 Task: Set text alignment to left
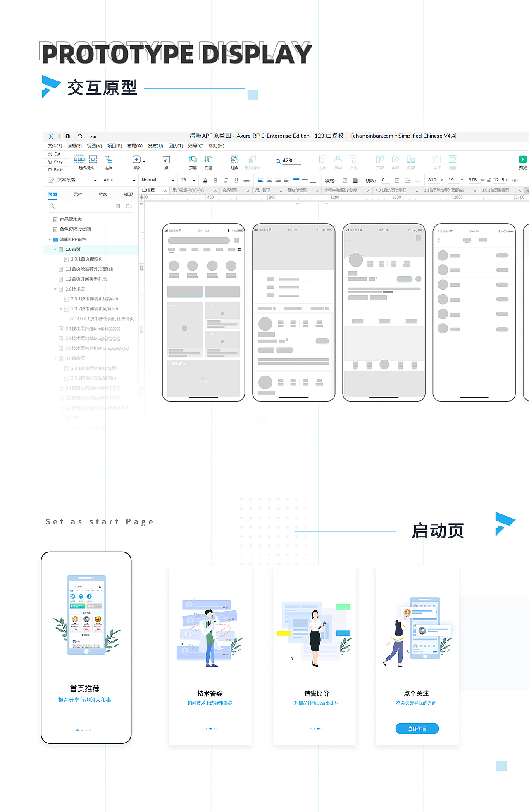click(261, 180)
